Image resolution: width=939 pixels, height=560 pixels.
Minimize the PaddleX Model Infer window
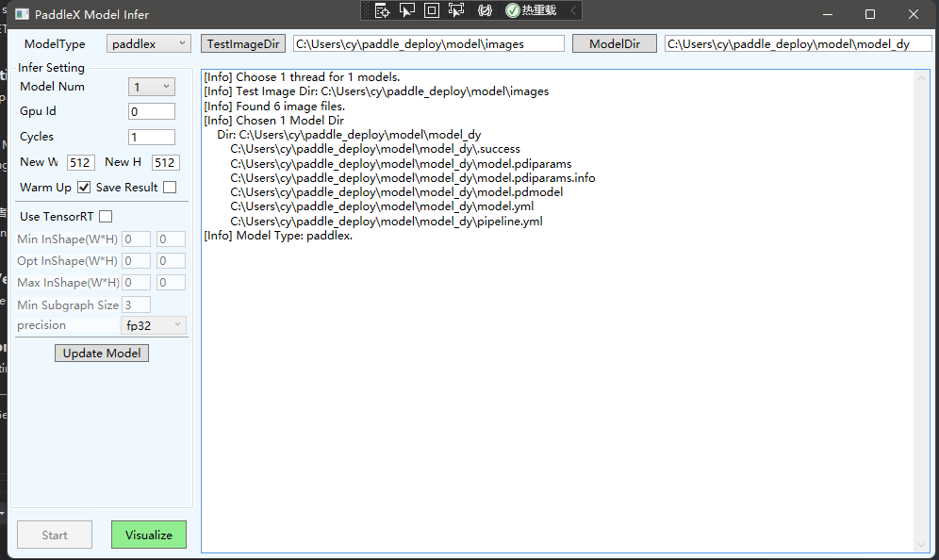coord(828,14)
